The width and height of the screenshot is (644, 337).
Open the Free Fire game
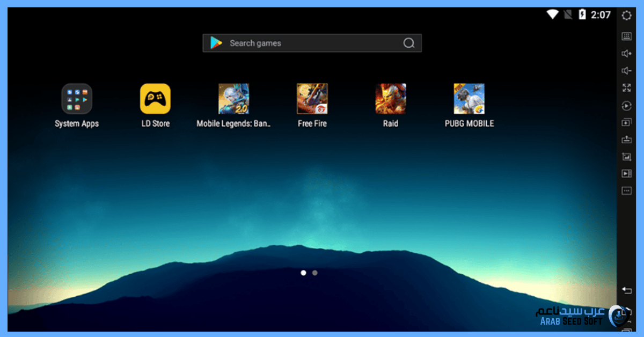click(x=312, y=99)
